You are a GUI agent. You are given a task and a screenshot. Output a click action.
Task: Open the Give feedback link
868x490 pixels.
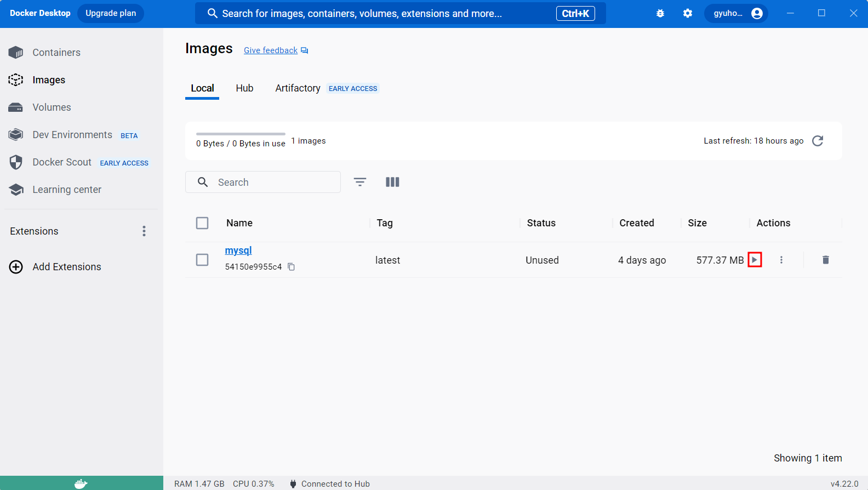coord(271,50)
